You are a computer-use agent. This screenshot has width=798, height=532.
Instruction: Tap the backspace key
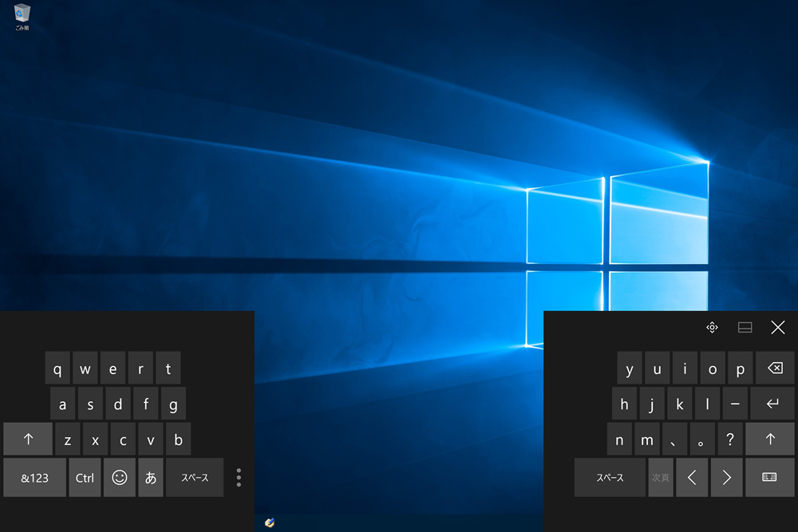[775, 368]
